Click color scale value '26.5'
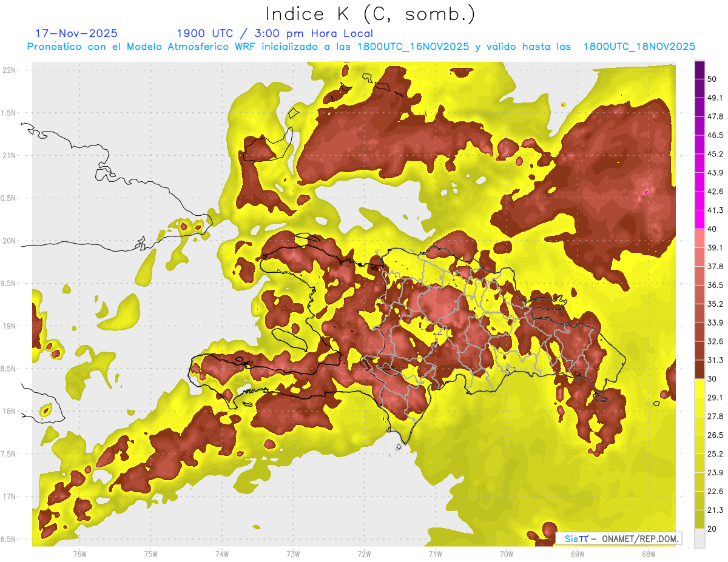Screen dimensions: 728x562 point(715,435)
